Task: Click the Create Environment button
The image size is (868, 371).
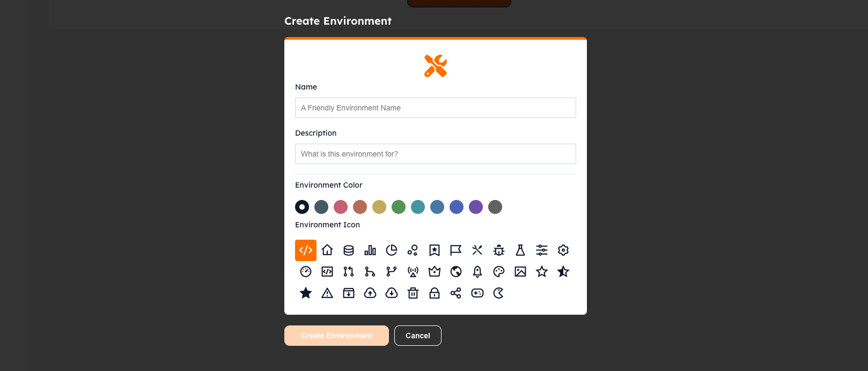Action: click(336, 336)
